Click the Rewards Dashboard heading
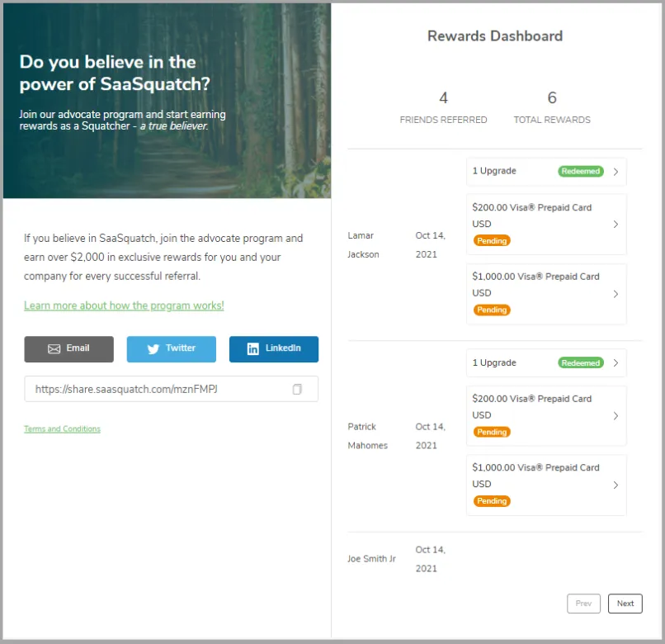 (x=495, y=36)
